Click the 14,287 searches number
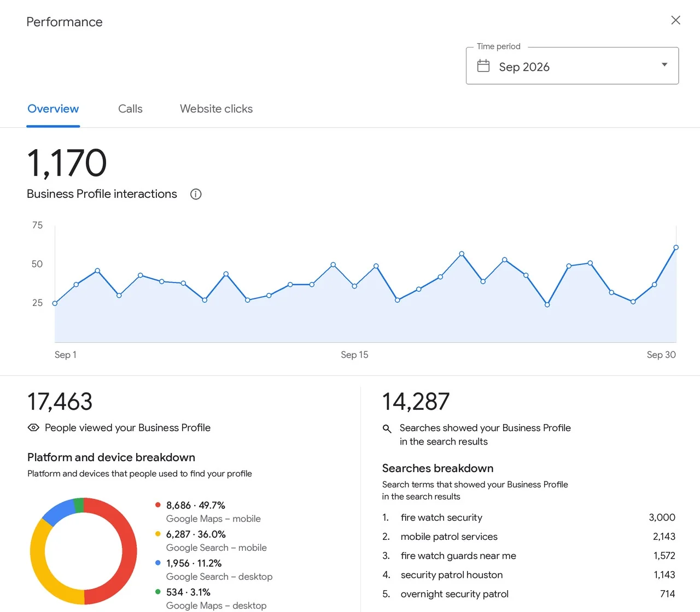The width and height of the screenshot is (700, 612). (416, 402)
